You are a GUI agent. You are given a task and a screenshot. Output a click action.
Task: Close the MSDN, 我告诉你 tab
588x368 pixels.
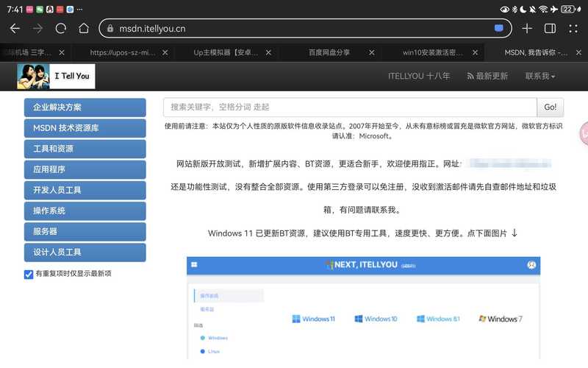click(x=578, y=52)
